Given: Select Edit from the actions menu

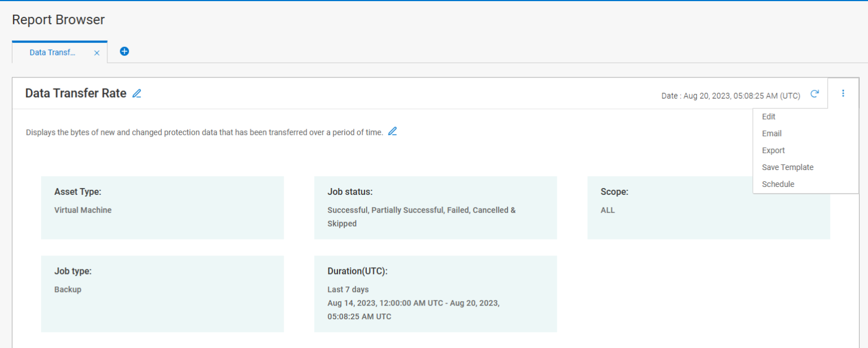Looking at the screenshot, I should pyautogui.click(x=769, y=116).
